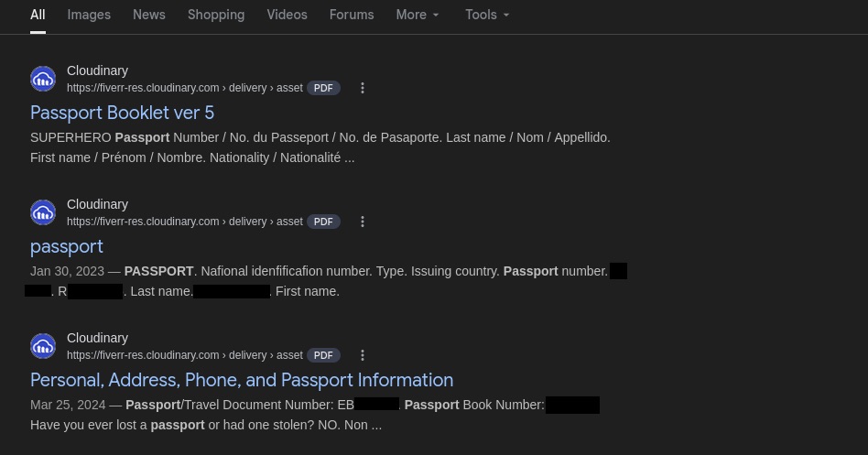Open three-dot menu for Passport Booklet ver 5
This screenshot has width=868, height=455.
(x=363, y=88)
